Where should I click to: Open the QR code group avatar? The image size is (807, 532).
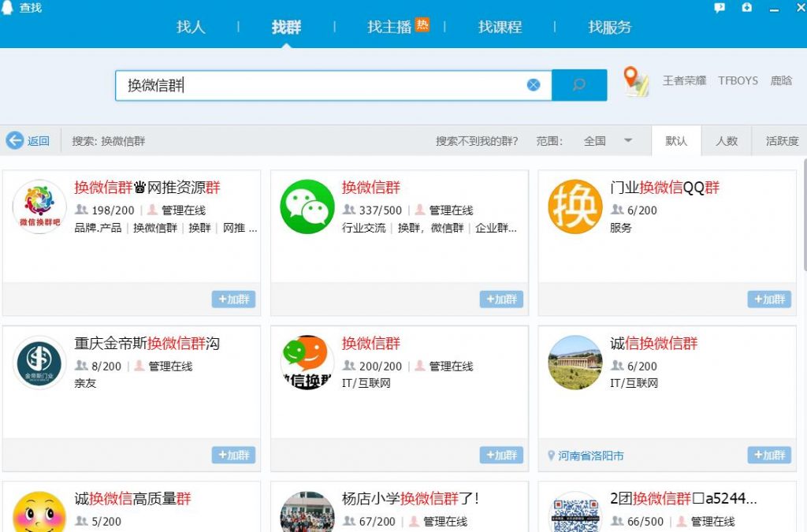tap(575, 512)
